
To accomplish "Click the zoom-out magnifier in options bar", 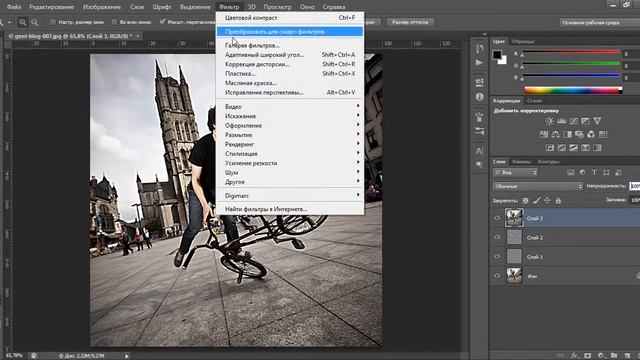I will coord(35,22).
